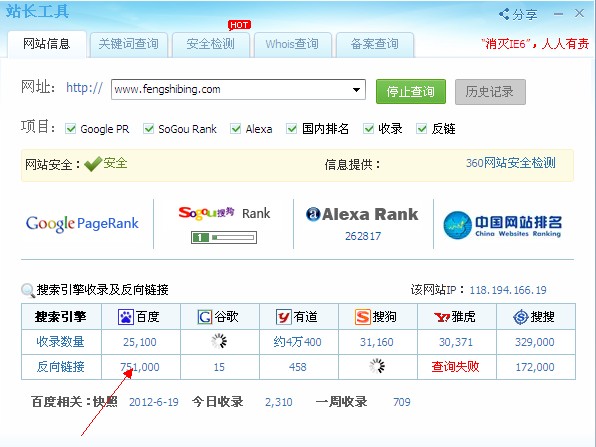Toggle the Google PR checkbox
This screenshot has height=447, width=596.
coord(71,128)
